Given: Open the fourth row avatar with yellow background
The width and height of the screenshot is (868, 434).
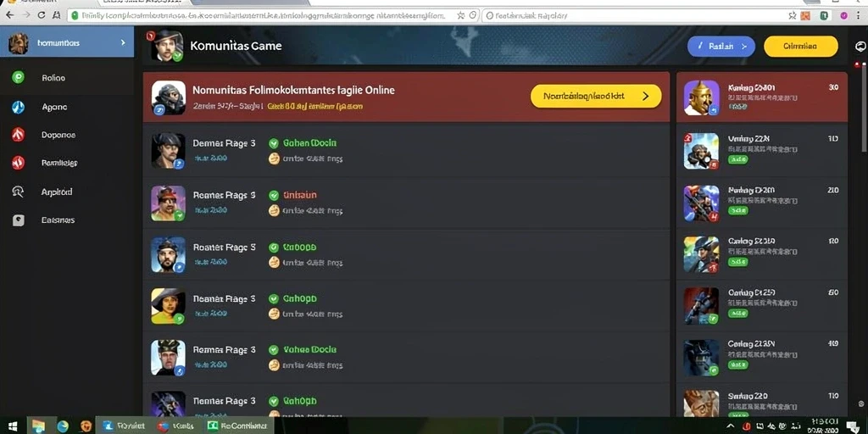Looking at the screenshot, I should click(x=169, y=306).
